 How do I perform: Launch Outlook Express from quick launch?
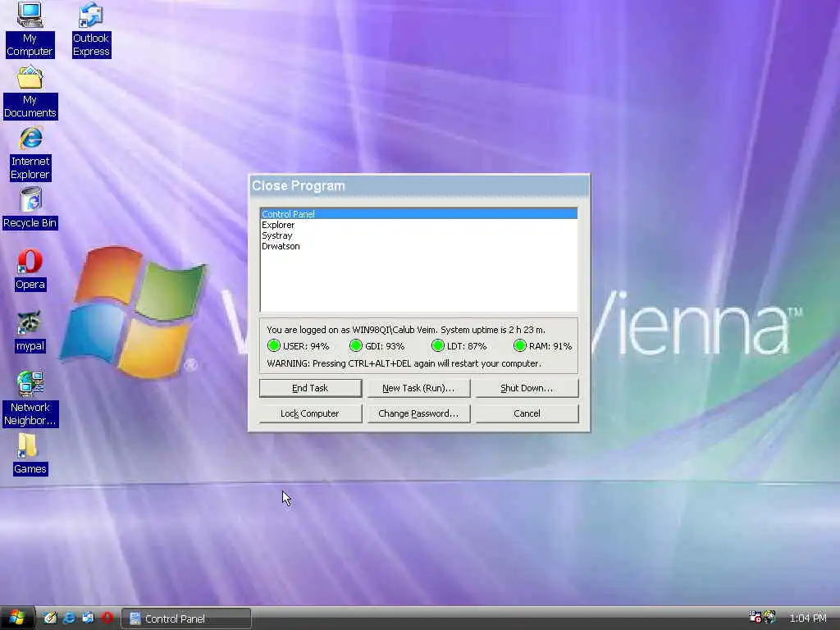tap(88, 618)
